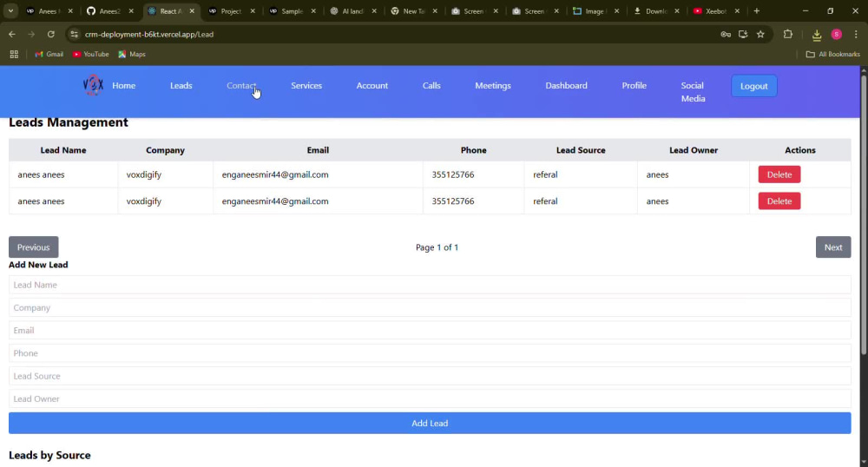This screenshot has height=467, width=868.
Task: Switch to the GitHub Anees2 tab
Action: point(111,11)
